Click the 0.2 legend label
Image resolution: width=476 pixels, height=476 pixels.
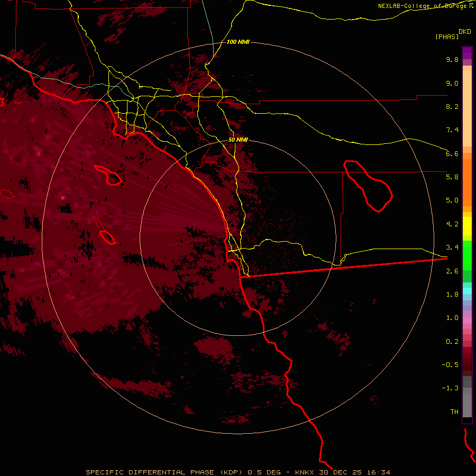452,342
